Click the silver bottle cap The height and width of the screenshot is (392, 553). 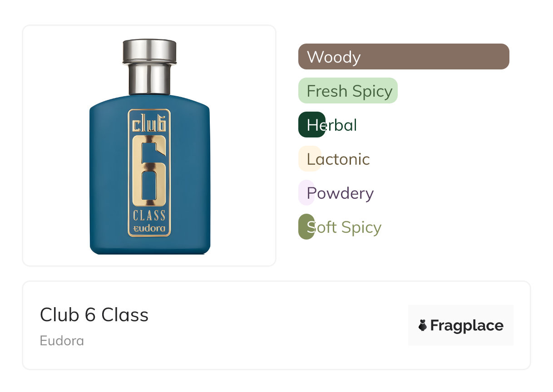(x=149, y=51)
